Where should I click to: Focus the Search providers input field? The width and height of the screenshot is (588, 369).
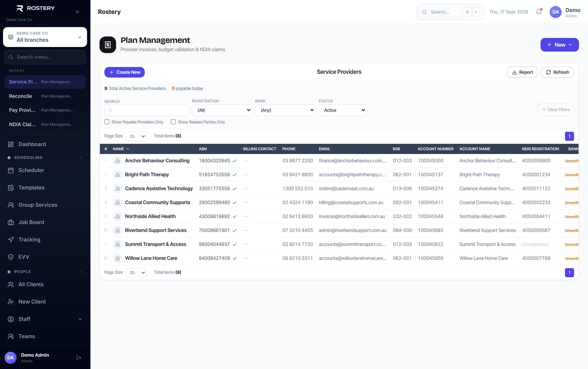(147, 110)
